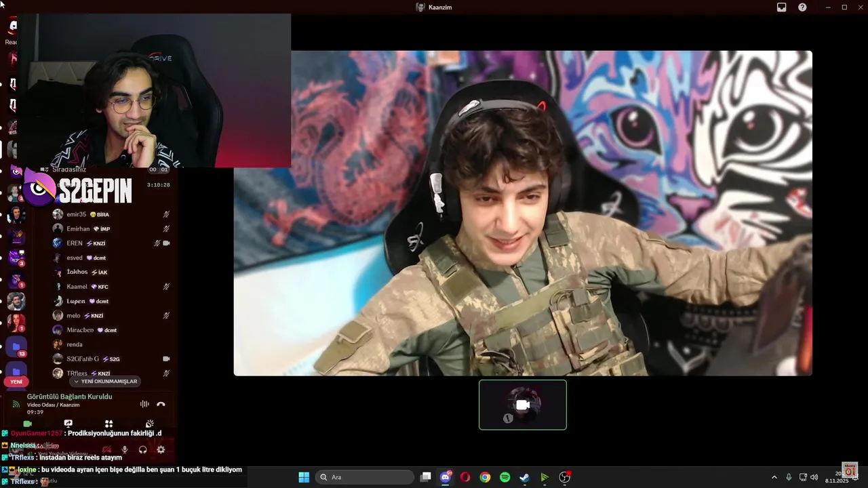This screenshot has height=488, width=868.
Task: Deafen audio with headphones icon
Action: pos(142,449)
